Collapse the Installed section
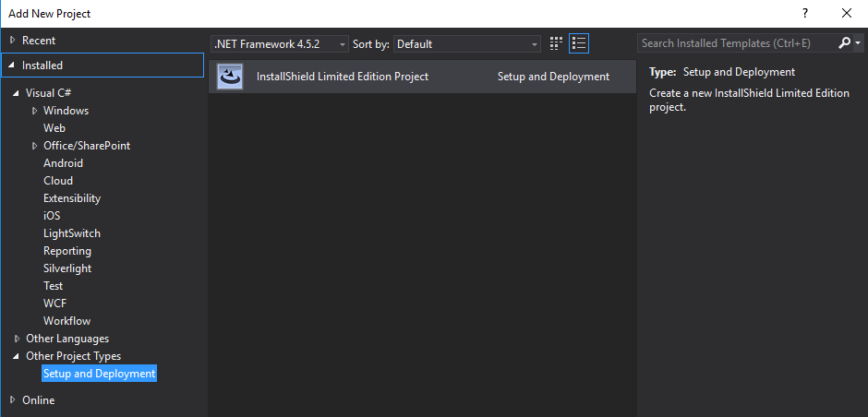 13,66
